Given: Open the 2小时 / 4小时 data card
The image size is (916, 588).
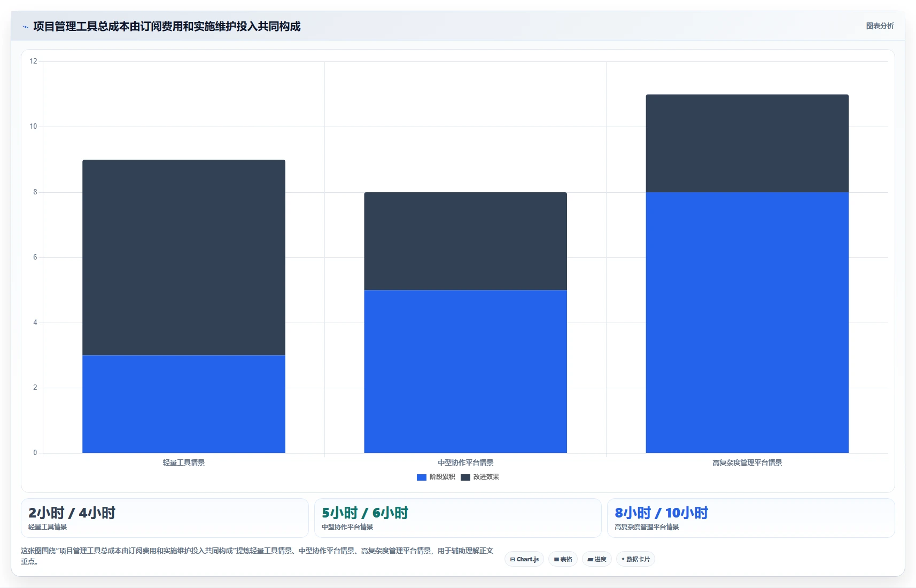Looking at the screenshot, I should 165,518.
